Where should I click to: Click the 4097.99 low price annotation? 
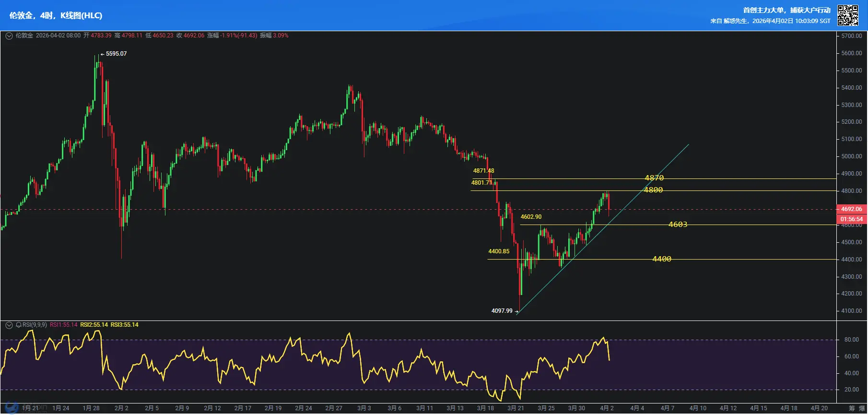502,311
